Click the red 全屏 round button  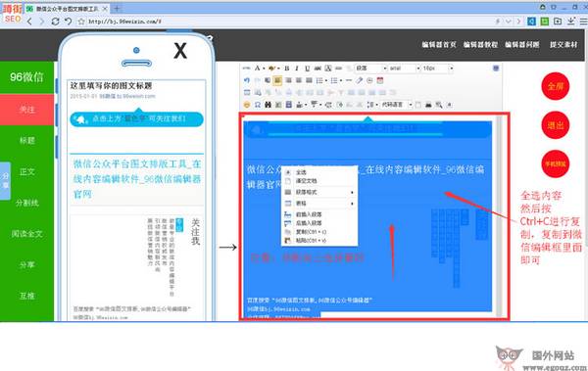pos(556,86)
